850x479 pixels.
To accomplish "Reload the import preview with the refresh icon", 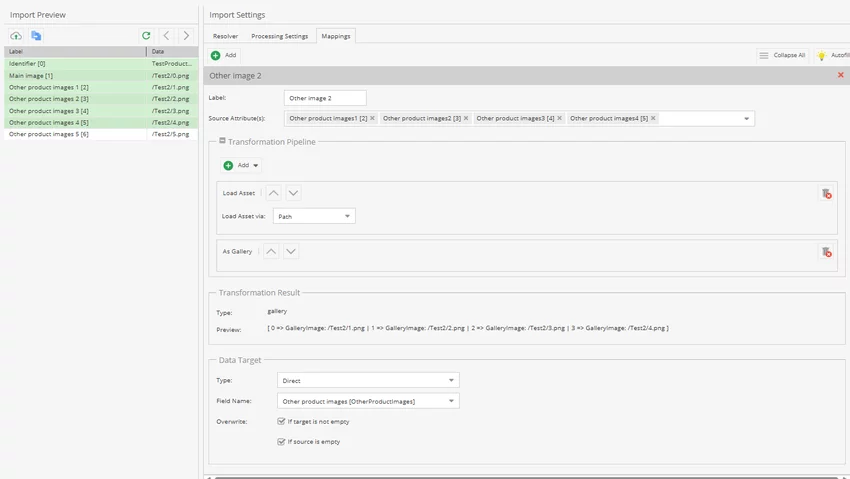I will pos(146,36).
